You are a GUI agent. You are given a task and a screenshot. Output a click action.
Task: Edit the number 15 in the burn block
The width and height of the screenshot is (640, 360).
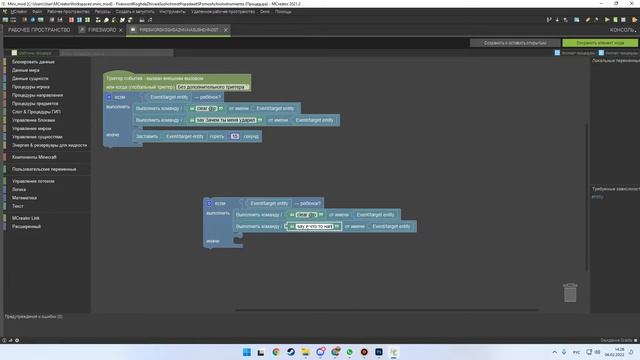(235, 136)
